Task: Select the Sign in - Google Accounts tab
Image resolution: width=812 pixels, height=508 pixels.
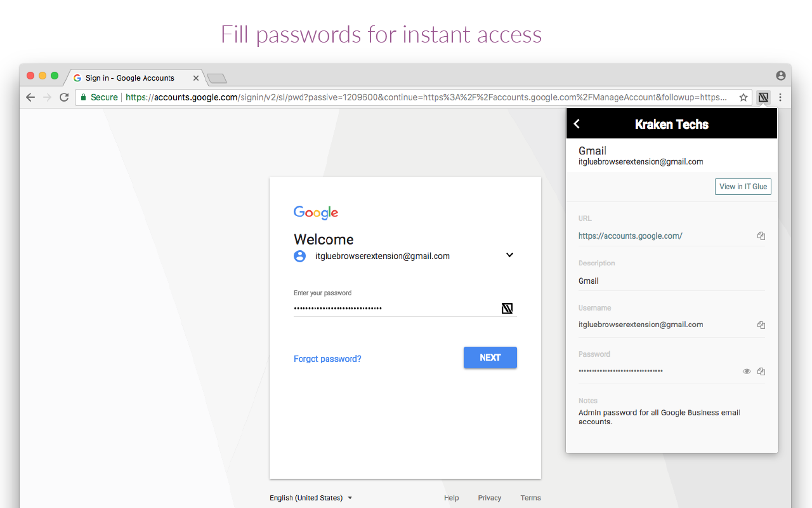Action: 129,77
